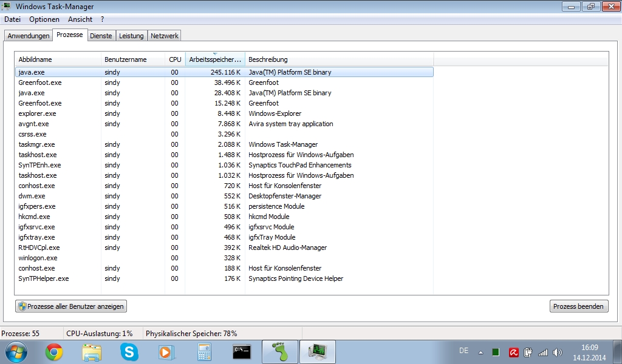Sort by Beschreibung column header
Image resolution: width=622 pixels, height=364 pixels.
(339, 59)
